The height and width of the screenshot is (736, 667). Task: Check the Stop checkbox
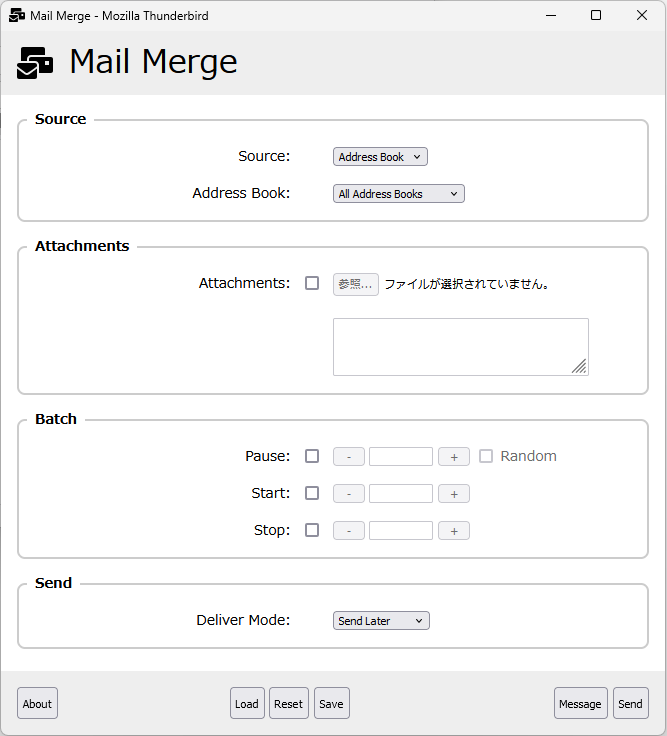(x=312, y=530)
